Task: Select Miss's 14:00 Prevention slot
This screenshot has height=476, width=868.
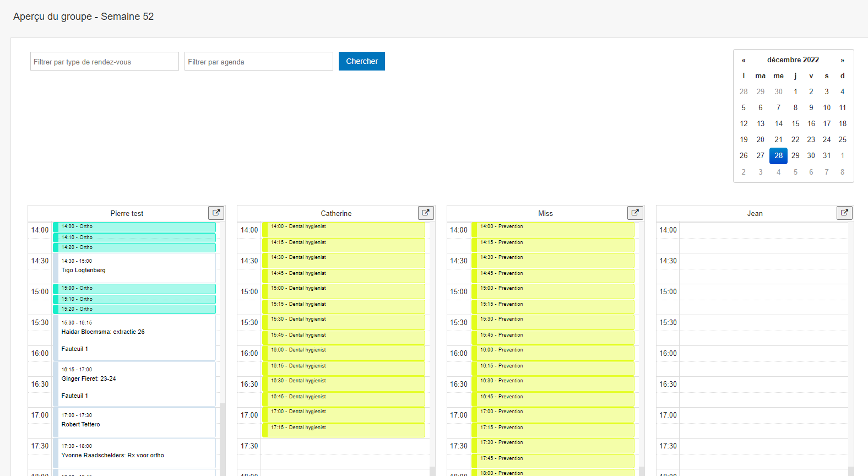Action: tap(553, 230)
